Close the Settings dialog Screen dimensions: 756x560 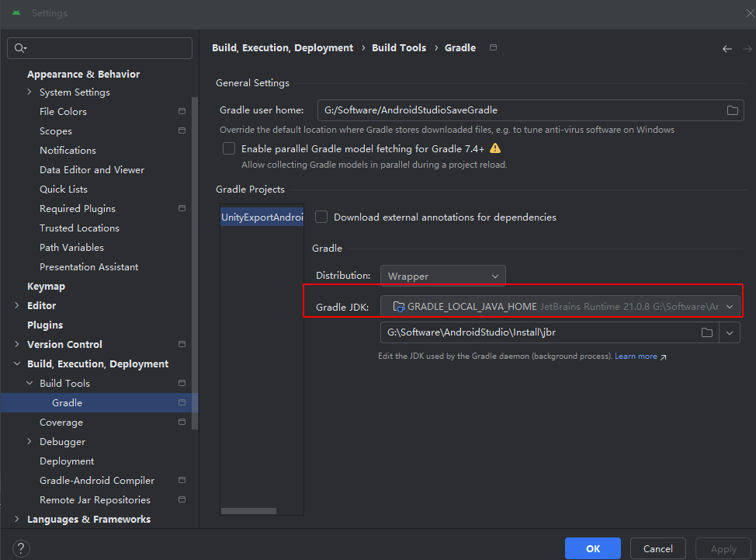click(x=751, y=13)
